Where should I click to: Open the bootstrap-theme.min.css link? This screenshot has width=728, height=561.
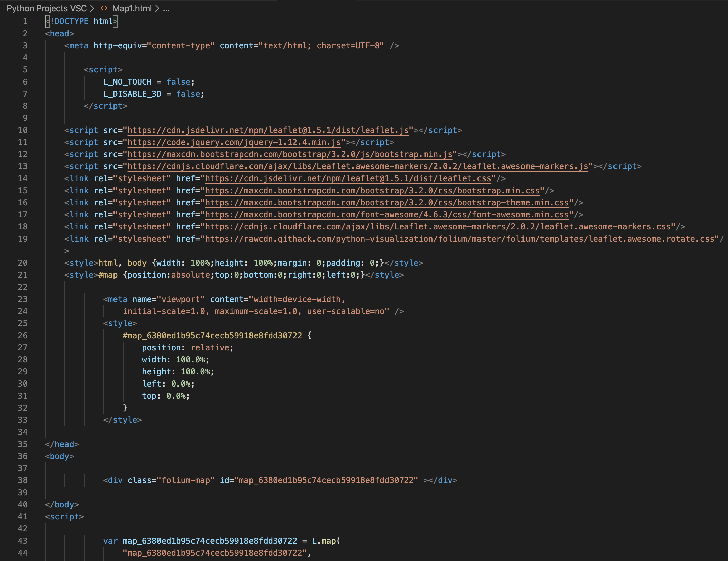(386, 203)
